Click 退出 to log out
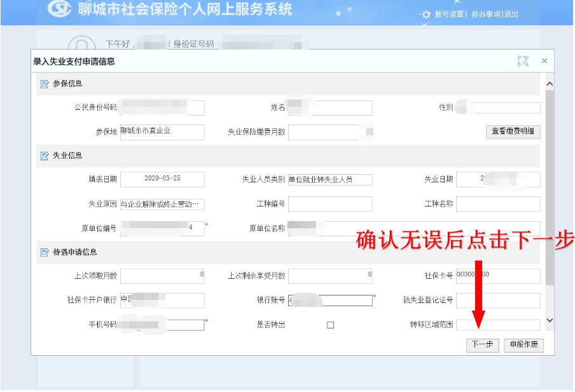 (x=511, y=14)
